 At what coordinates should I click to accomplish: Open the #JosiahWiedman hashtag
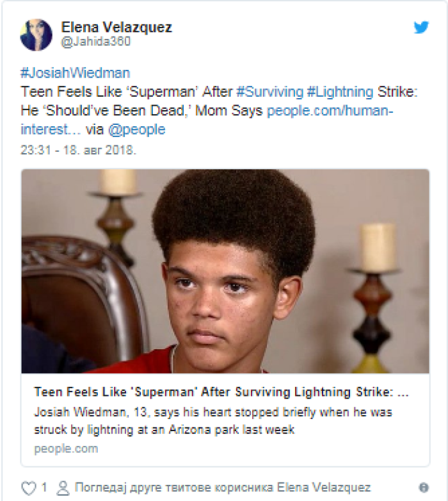(76, 73)
